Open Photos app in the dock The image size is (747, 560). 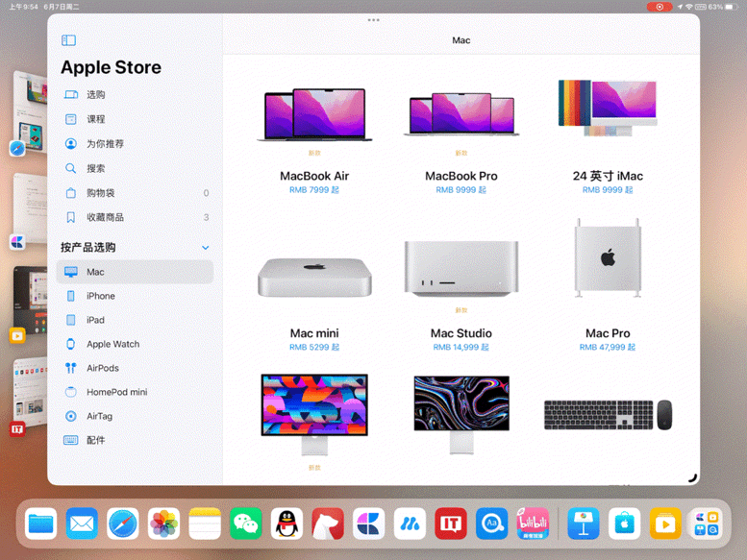pos(163,523)
